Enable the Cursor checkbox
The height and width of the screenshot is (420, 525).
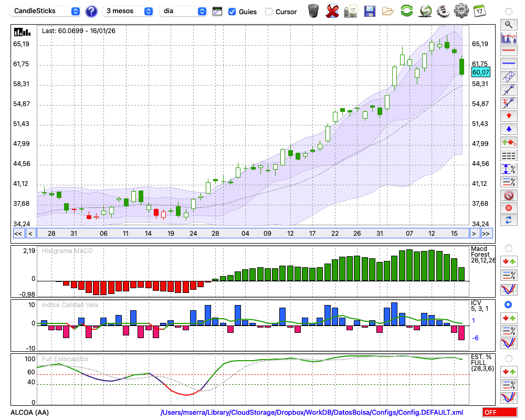269,12
